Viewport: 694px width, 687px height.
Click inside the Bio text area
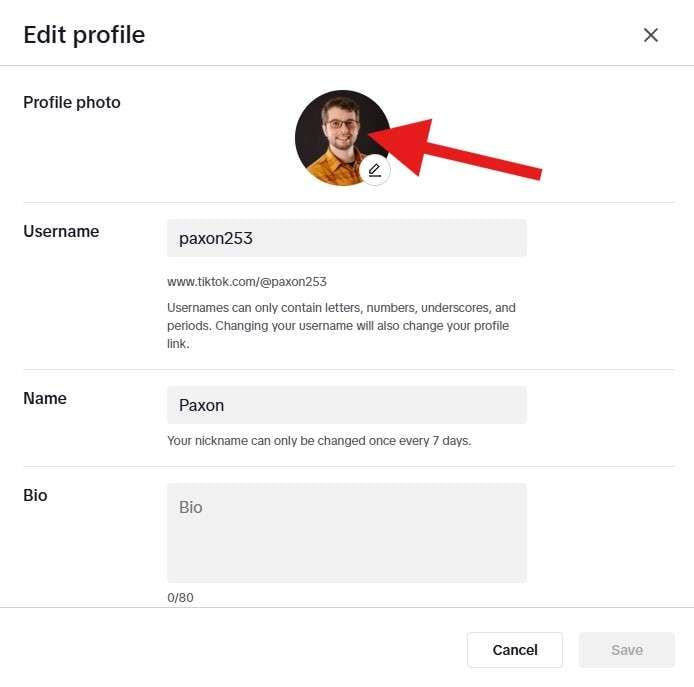pos(346,533)
